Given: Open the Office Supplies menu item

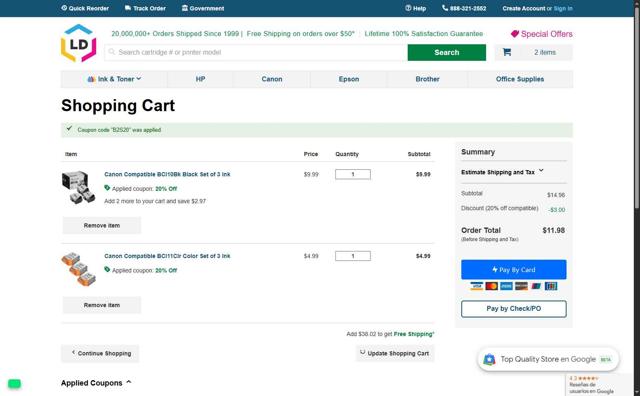Looking at the screenshot, I should 520,79.
